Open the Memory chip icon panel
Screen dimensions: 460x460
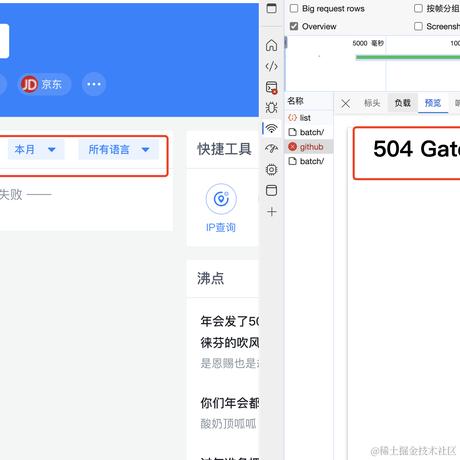point(271,170)
